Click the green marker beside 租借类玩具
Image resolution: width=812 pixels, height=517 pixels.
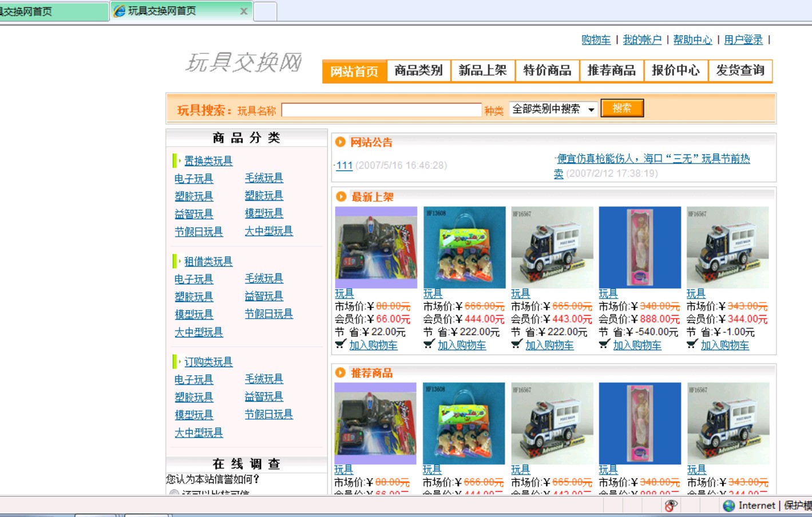[x=176, y=261]
